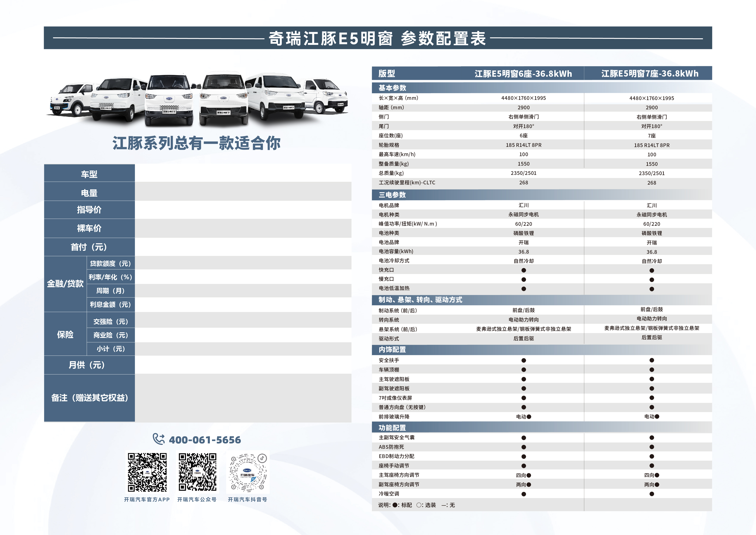Screen dimensions: 756x535
Task: Click the 4480×1760×1995 value in the 6-seat column
Action: pos(523,98)
